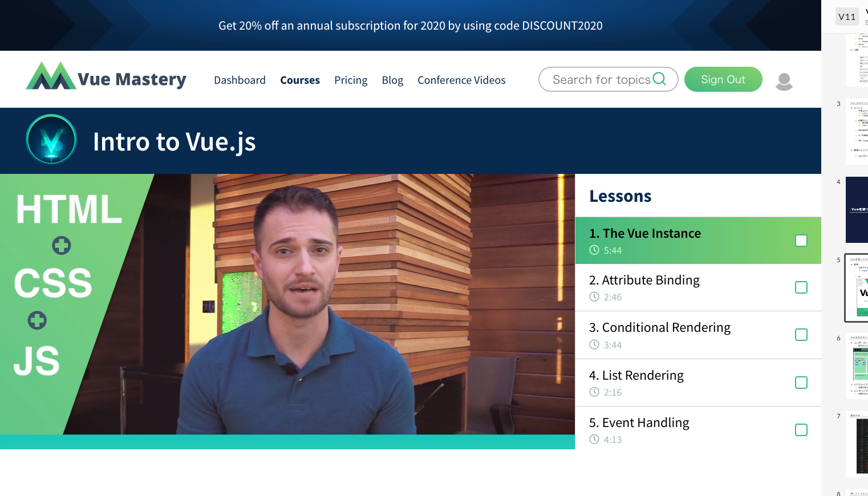Image resolution: width=868 pixels, height=496 pixels.
Task: Click the clock icon for List Rendering
Action: click(x=594, y=392)
